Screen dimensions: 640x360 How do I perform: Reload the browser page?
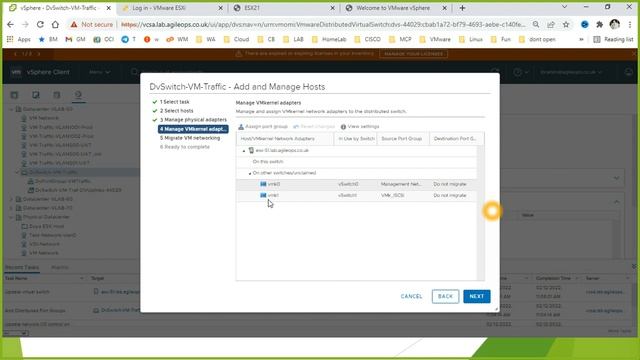(x=40, y=24)
